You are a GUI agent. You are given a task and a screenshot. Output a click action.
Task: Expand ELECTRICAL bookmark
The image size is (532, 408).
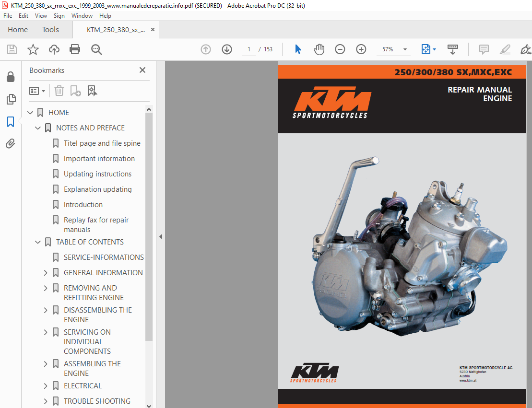pos(46,386)
